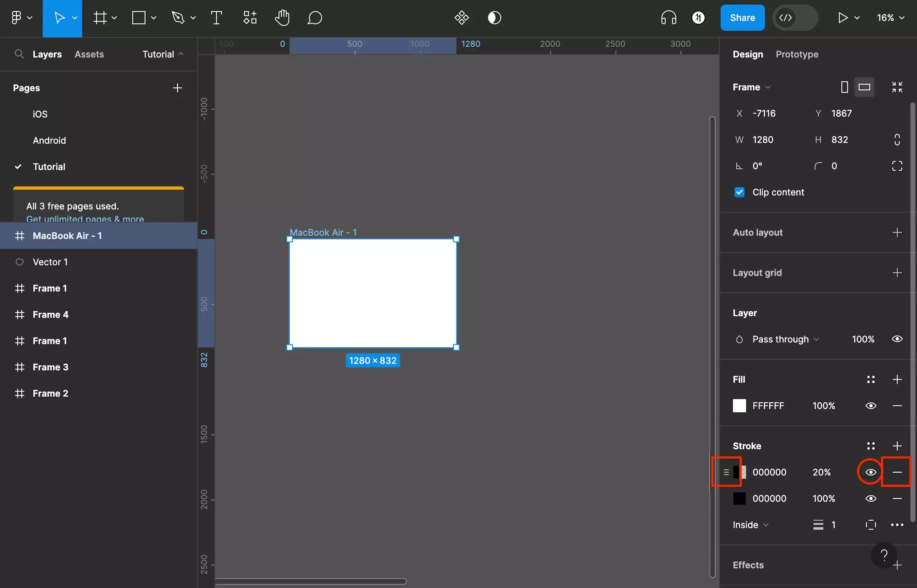Switch to Prototype tab
The width and height of the screenshot is (917, 588).
click(797, 54)
